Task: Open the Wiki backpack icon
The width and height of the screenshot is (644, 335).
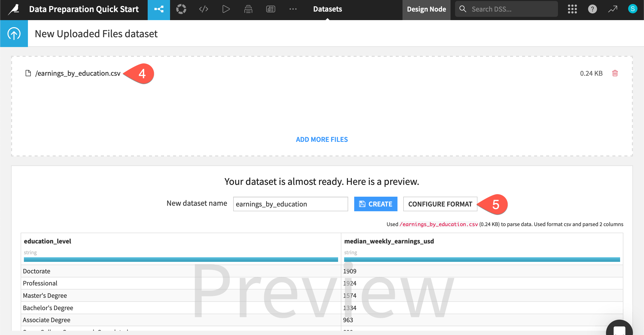Action: coord(248,9)
